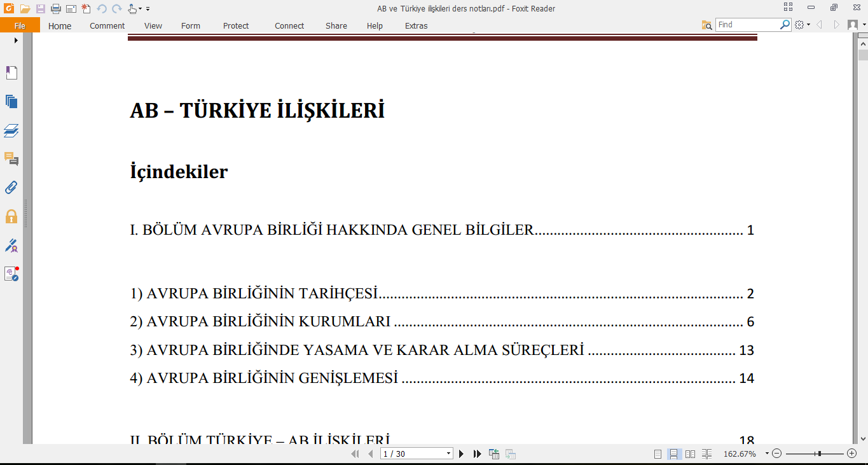Switch to the Protect ribbon tab
This screenshot has height=465, width=868.
tap(236, 26)
